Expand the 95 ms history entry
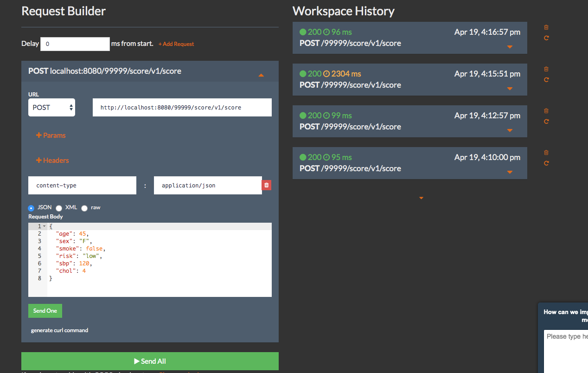 510,172
